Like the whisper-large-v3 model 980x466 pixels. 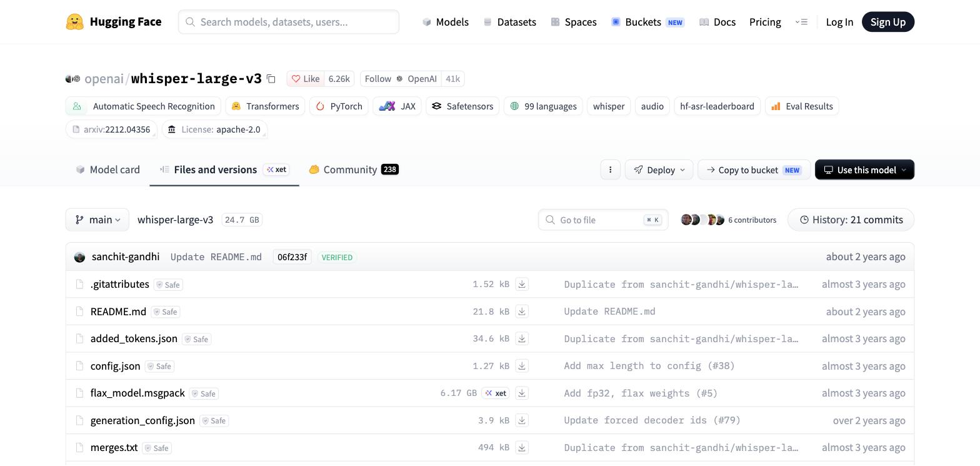click(306, 79)
